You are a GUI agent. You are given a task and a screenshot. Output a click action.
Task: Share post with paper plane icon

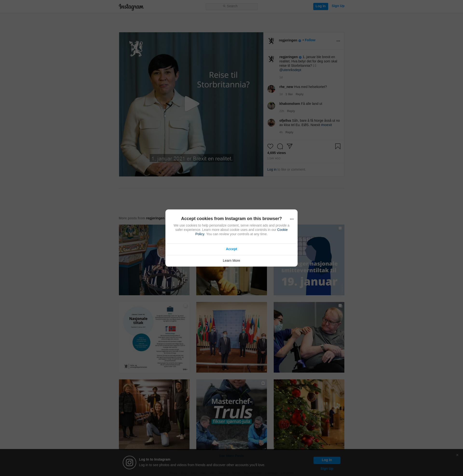click(289, 146)
